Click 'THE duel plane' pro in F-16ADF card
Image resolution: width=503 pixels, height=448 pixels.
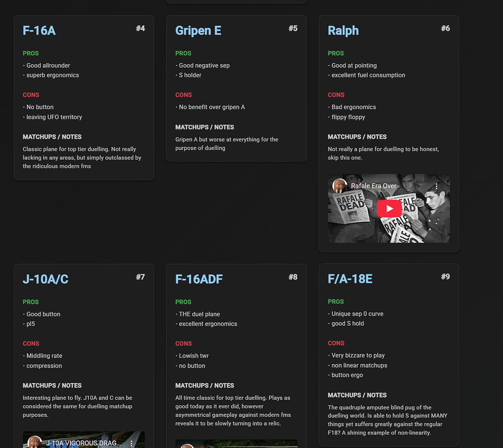(x=199, y=314)
